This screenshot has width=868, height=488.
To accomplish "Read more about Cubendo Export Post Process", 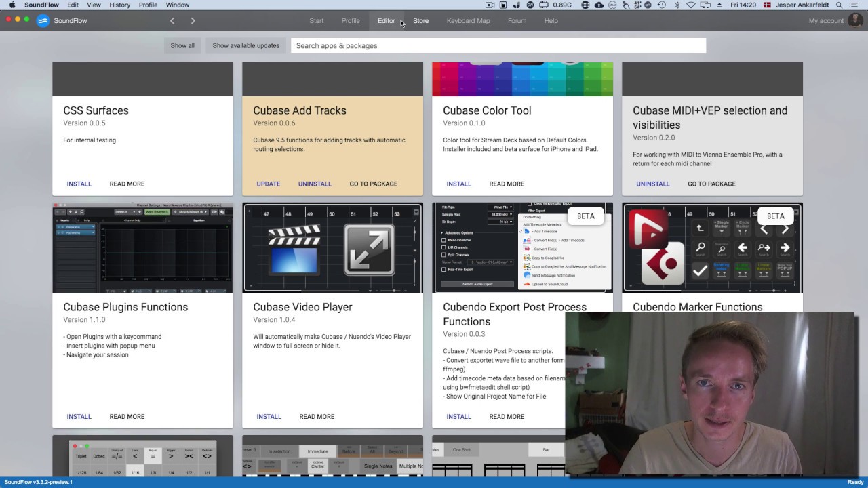I will tap(507, 417).
